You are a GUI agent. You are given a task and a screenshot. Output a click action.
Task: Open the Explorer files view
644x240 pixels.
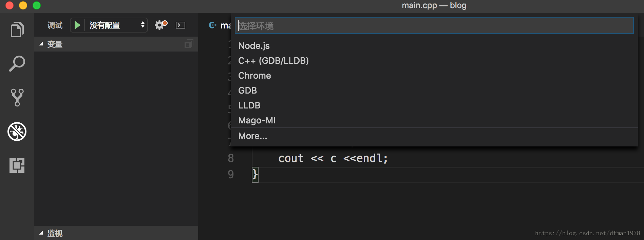[17, 29]
